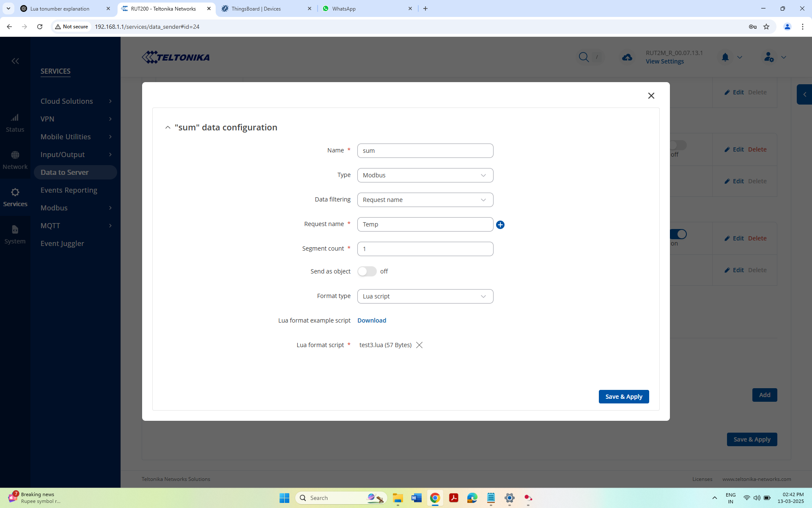Open File Explorer from taskbar

[398, 498]
